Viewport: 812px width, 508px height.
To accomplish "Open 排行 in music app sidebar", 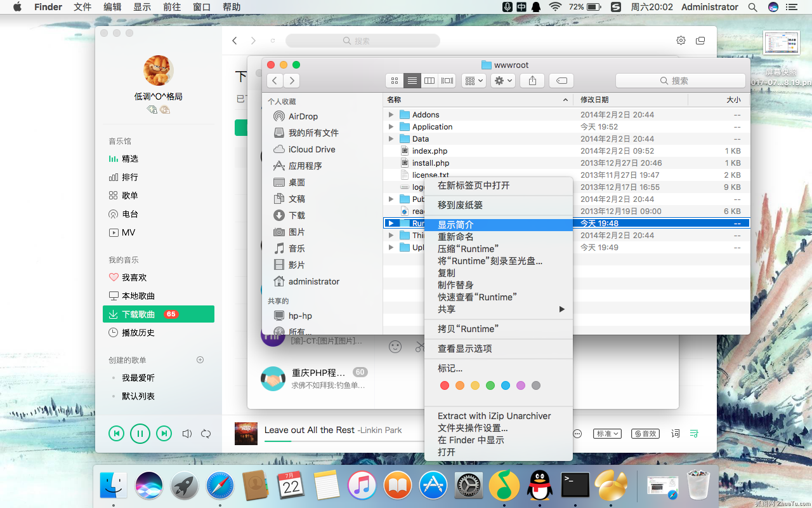I will (x=159, y=177).
